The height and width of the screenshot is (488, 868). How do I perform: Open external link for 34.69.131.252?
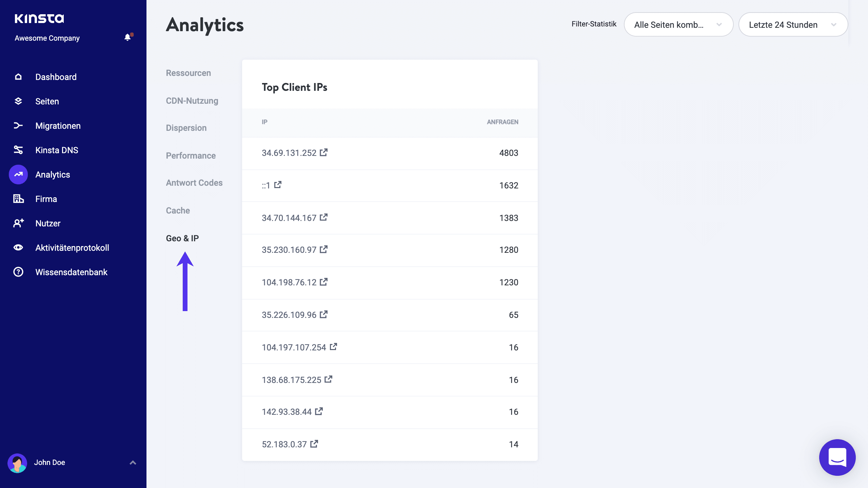tap(323, 152)
